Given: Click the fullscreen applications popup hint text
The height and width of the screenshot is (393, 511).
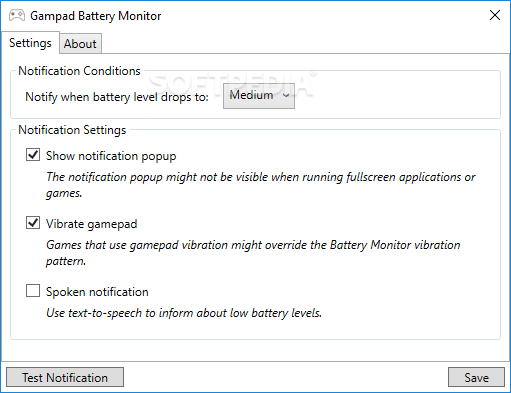Looking at the screenshot, I should [260, 185].
